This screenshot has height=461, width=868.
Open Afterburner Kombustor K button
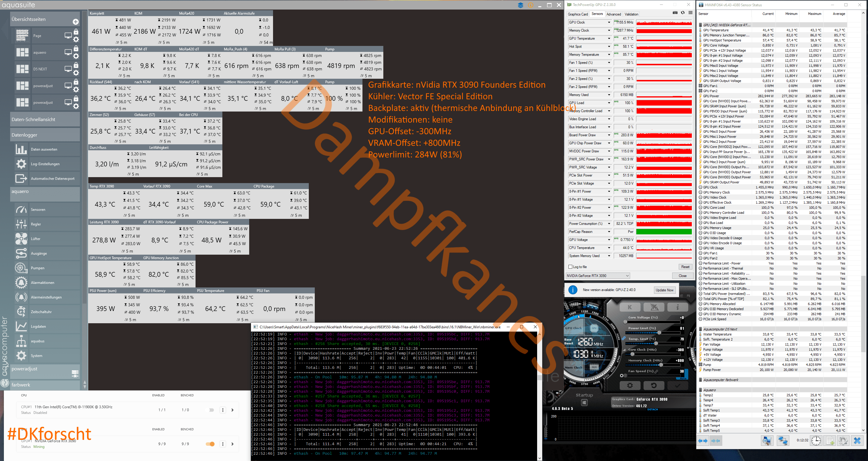pos(630,307)
